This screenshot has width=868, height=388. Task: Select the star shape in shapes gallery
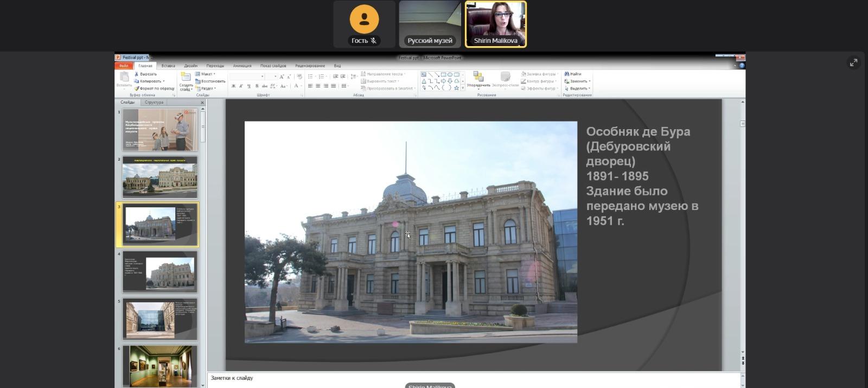[456, 87]
